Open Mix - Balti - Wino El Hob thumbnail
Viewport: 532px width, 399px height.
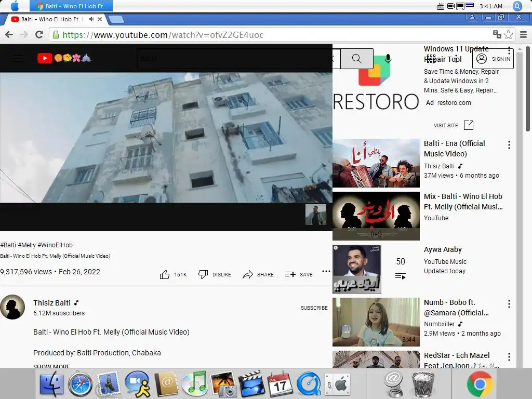pyautogui.click(x=376, y=216)
